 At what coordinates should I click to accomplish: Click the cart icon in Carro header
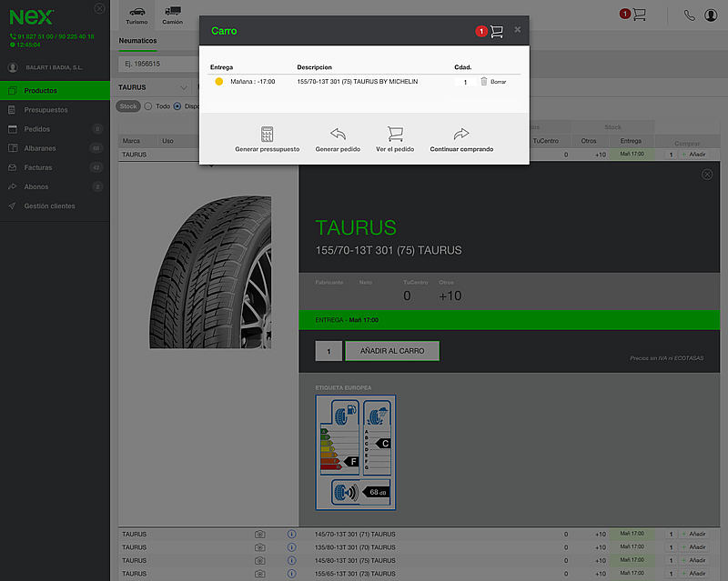[x=496, y=31]
